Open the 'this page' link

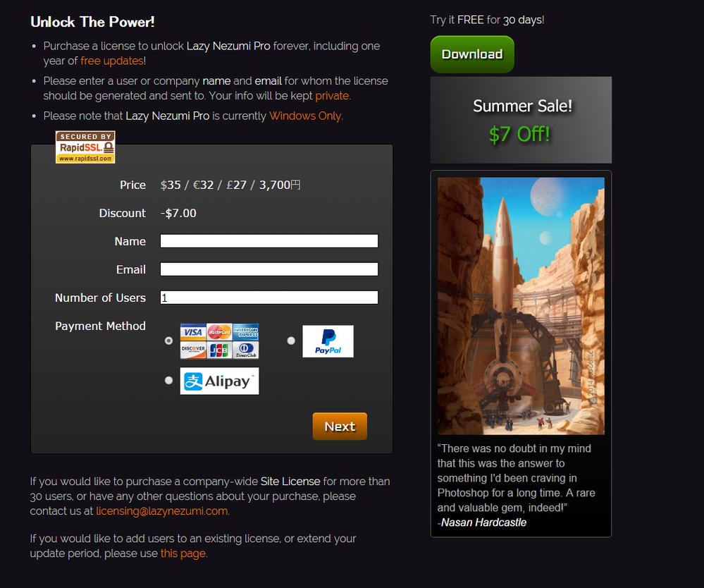point(183,553)
